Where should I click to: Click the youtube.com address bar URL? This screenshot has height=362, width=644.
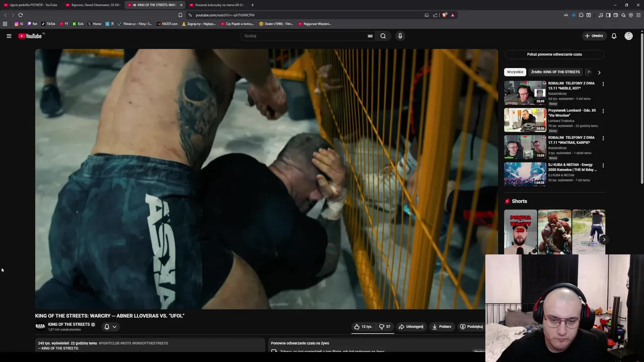tap(225, 15)
